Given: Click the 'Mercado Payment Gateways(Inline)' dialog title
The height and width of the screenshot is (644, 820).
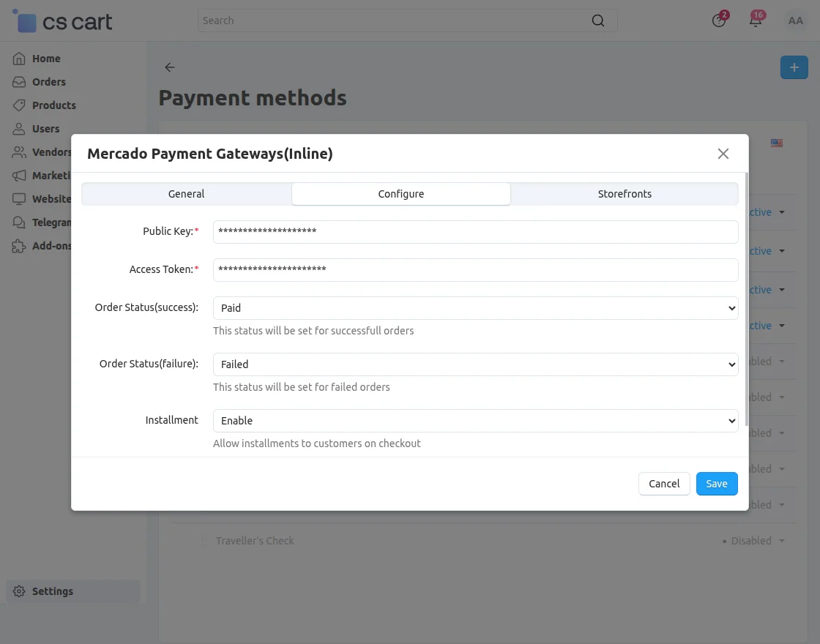Looking at the screenshot, I should 209,154.
